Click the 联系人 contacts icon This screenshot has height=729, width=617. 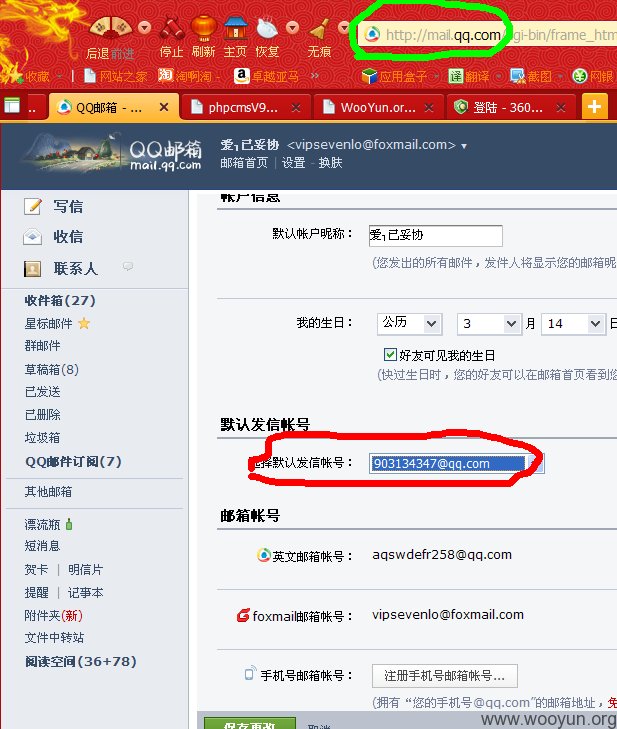click(x=33, y=268)
